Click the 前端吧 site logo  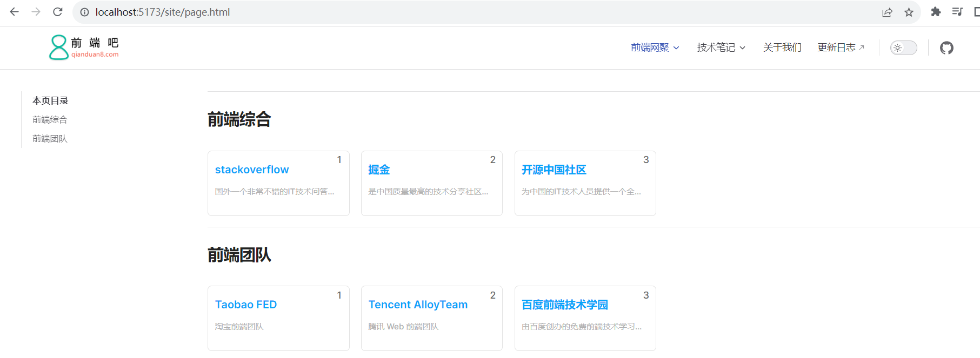pos(84,48)
